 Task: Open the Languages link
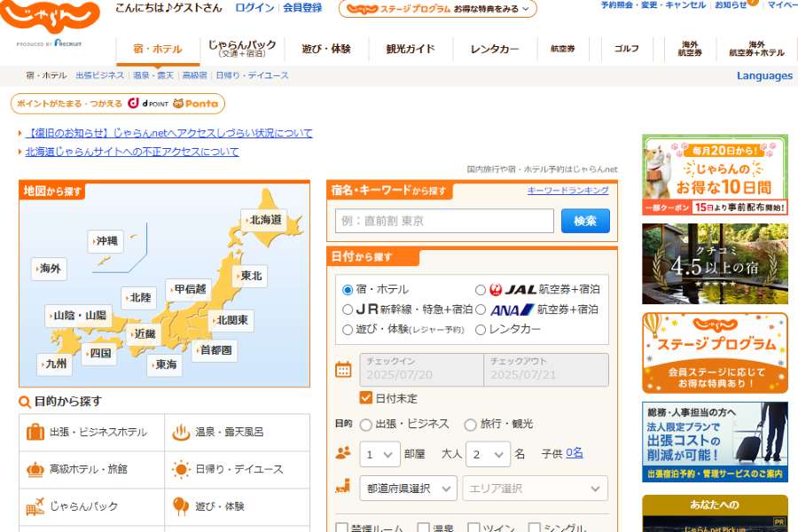click(764, 75)
